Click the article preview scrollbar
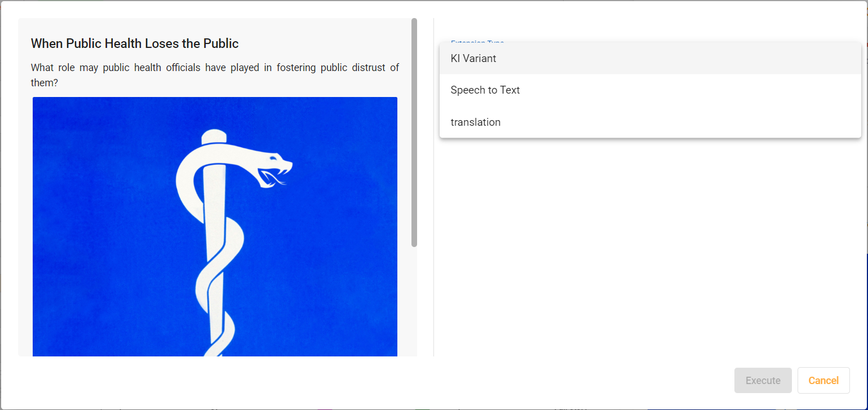 click(x=414, y=133)
